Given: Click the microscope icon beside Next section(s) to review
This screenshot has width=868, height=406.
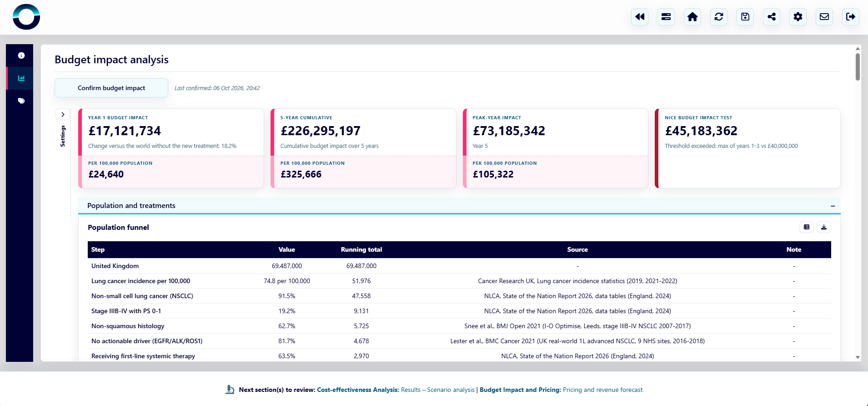Looking at the screenshot, I should (x=230, y=390).
